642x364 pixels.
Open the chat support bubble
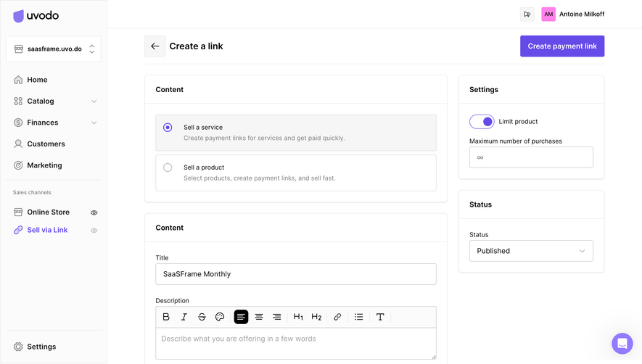pos(622,343)
